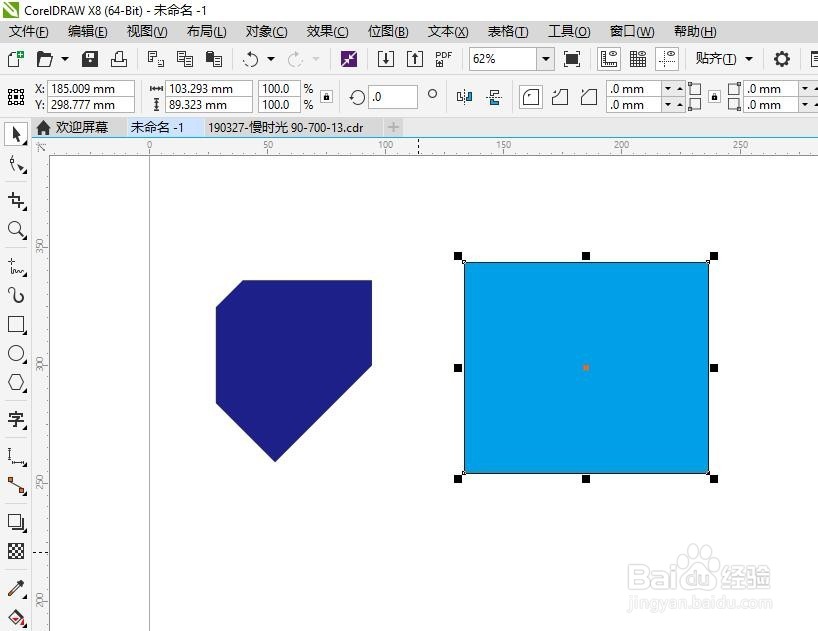Click the Import icon
Screen dimensions: 818x631
[x=386, y=59]
